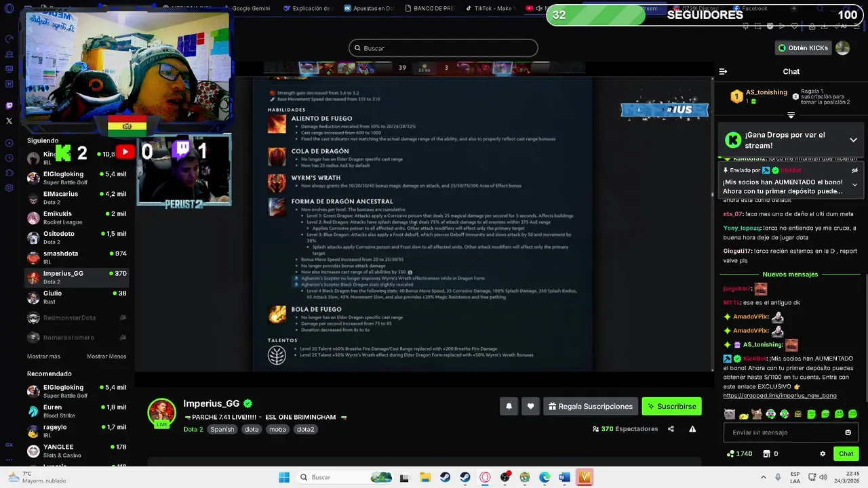
Task: Collapse chat with the arrow icon
Action: [x=723, y=71]
